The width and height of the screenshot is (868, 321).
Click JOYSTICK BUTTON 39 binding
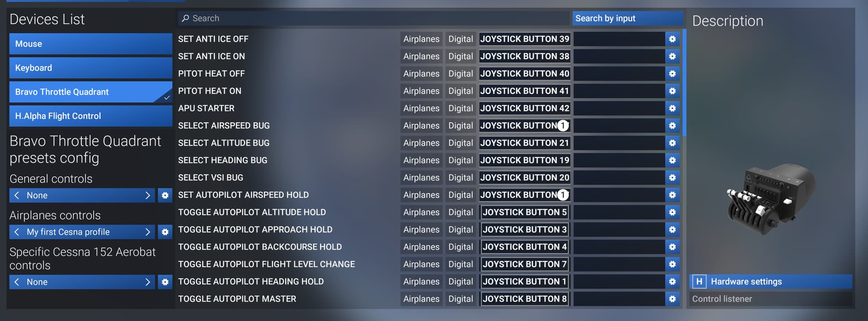(x=525, y=39)
